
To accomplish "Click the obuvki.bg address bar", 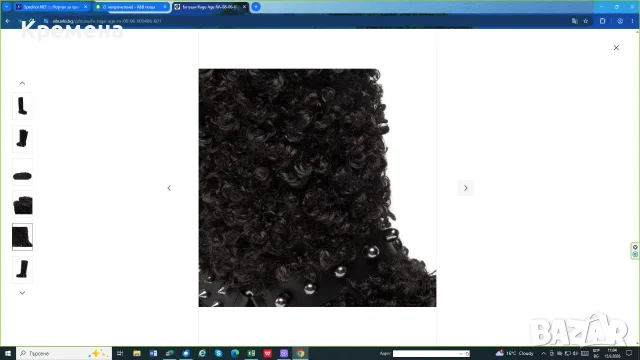I will click(x=306, y=21).
